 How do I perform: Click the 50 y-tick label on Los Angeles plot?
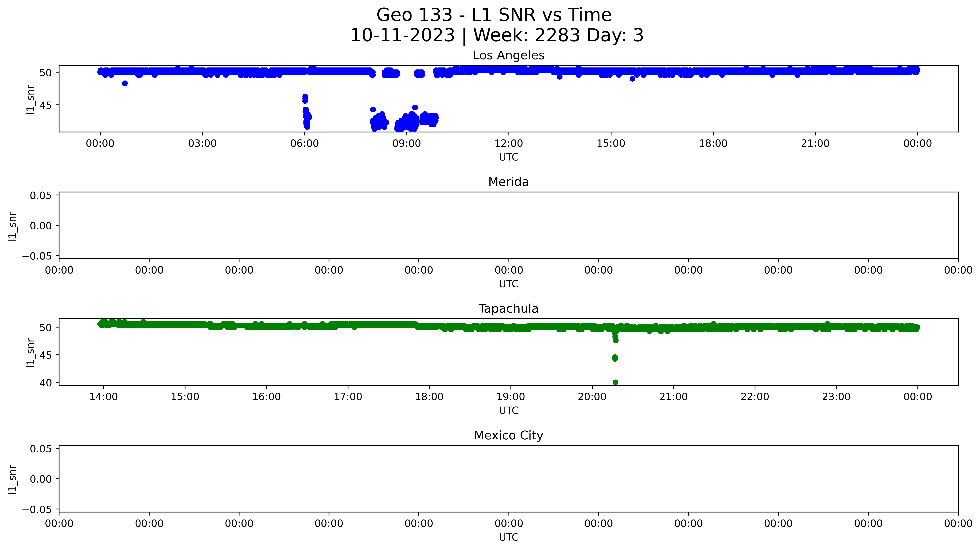point(46,73)
